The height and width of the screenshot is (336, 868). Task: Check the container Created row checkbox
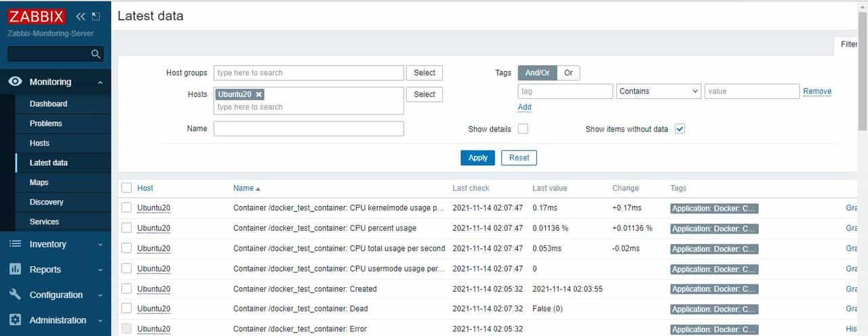click(x=126, y=289)
